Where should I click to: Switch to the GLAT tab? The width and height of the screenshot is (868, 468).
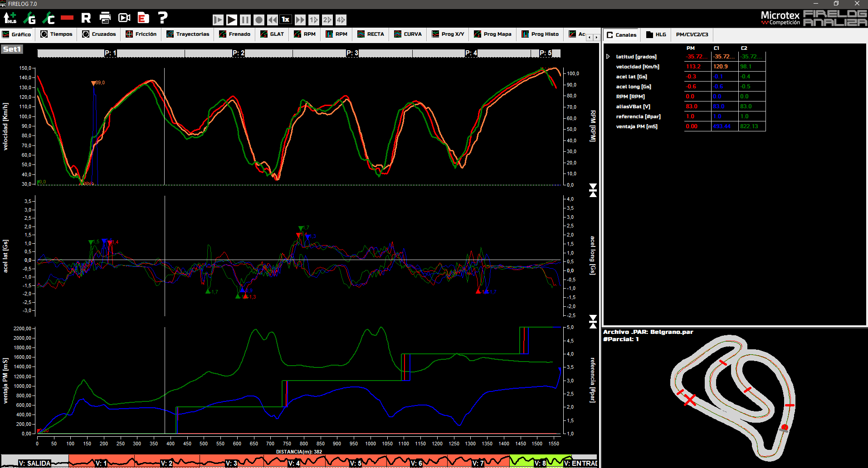coord(272,34)
